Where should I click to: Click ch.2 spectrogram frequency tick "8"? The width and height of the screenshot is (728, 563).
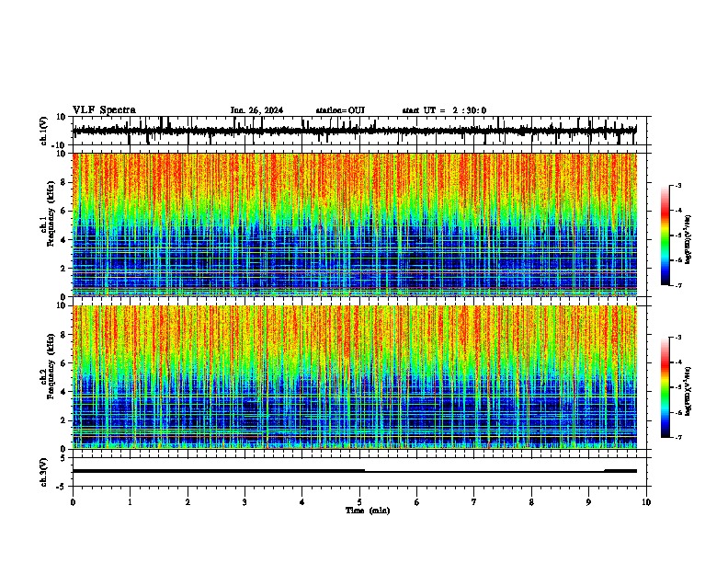tap(63, 335)
